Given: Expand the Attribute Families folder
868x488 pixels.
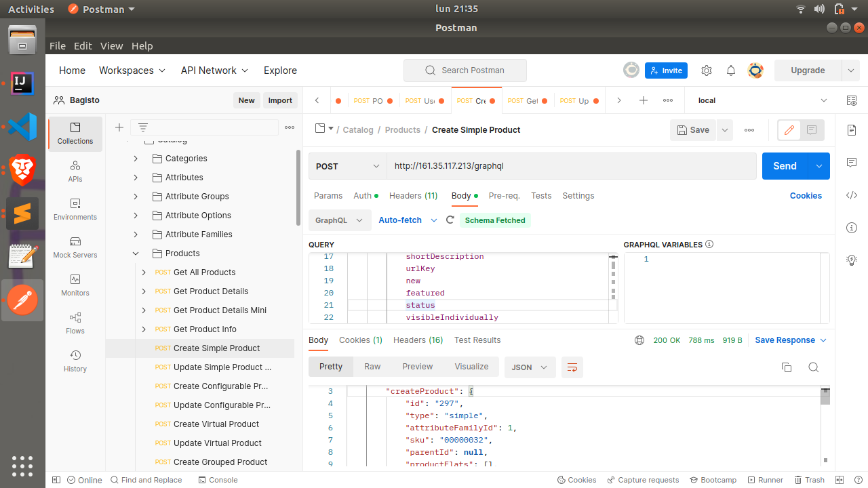Looking at the screenshot, I should point(136,235).
